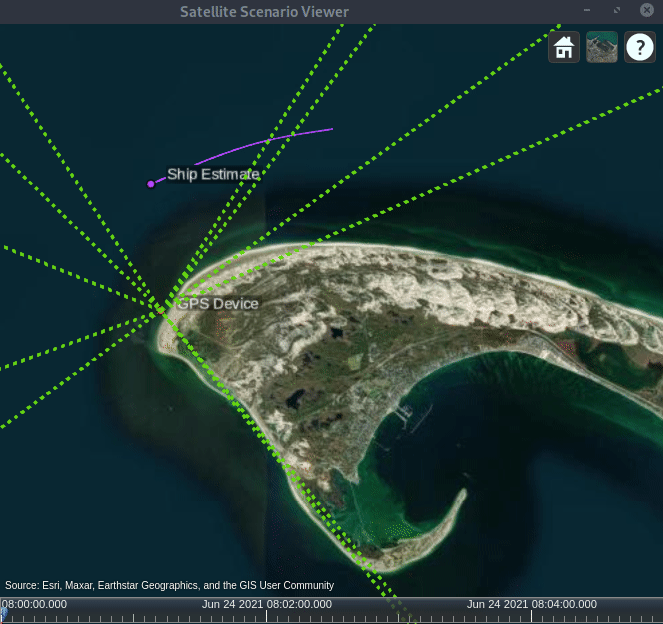663x624 pixels.
Task: Close the Satellite Scenario Viewer window
Action: pyautogui.click(x=646, y=11)
